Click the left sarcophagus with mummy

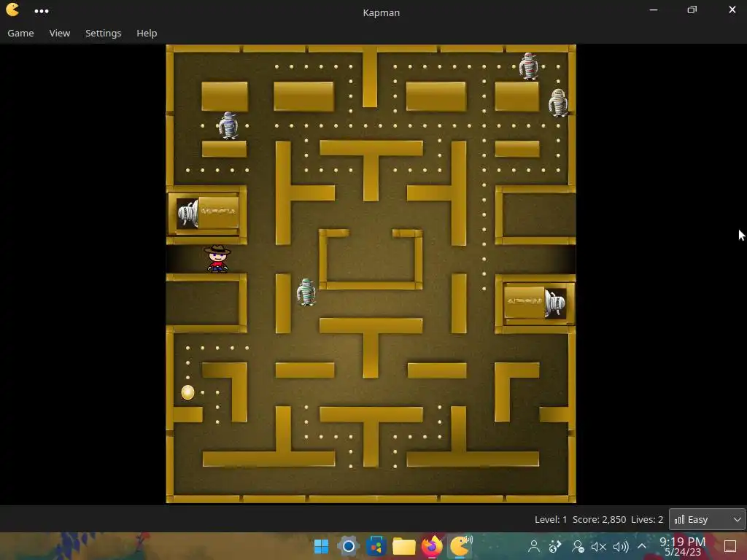206,214
